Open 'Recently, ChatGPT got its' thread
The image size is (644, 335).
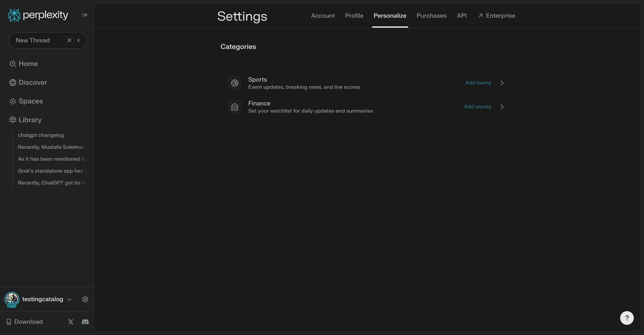coord(52,183)
